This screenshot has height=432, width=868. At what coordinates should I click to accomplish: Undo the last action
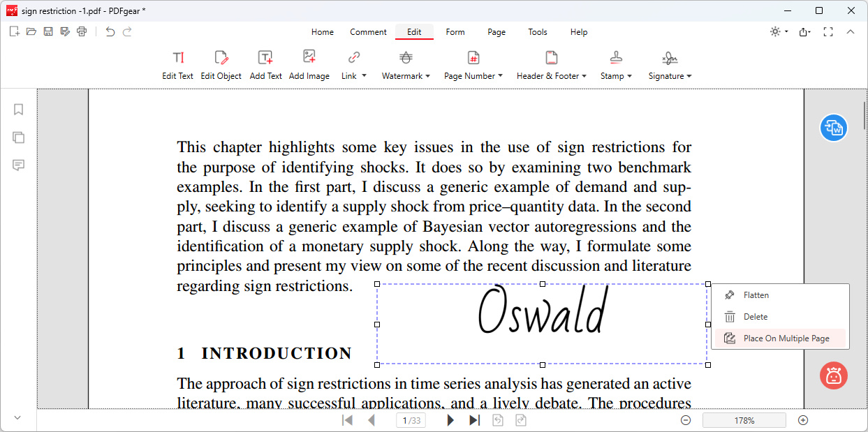(x=110, y=31)
